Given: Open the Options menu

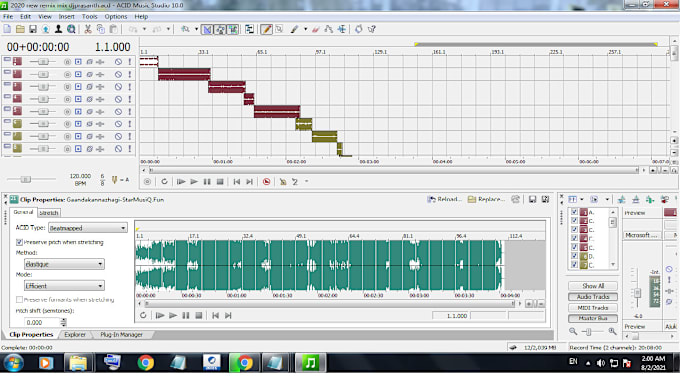Looking at the screenshot, I should [116, 16].
